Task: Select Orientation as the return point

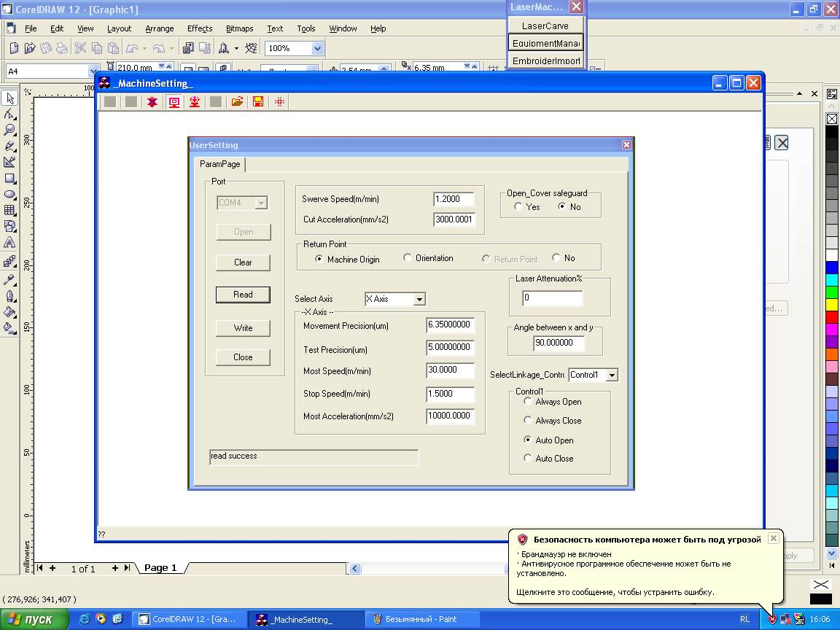Action: 408,258
